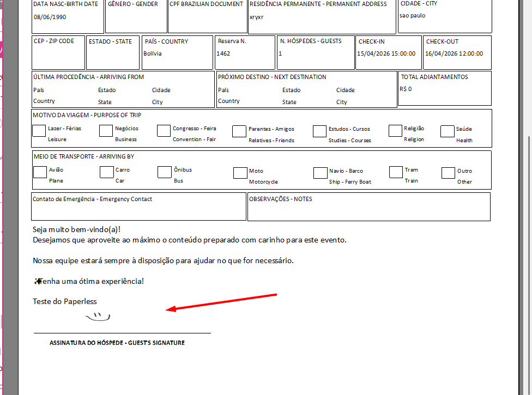Image resolution: width=532 pixels, height=395 pixels.
Task: Tick the Carro car transport checkbox
Action: pos(107,172)
